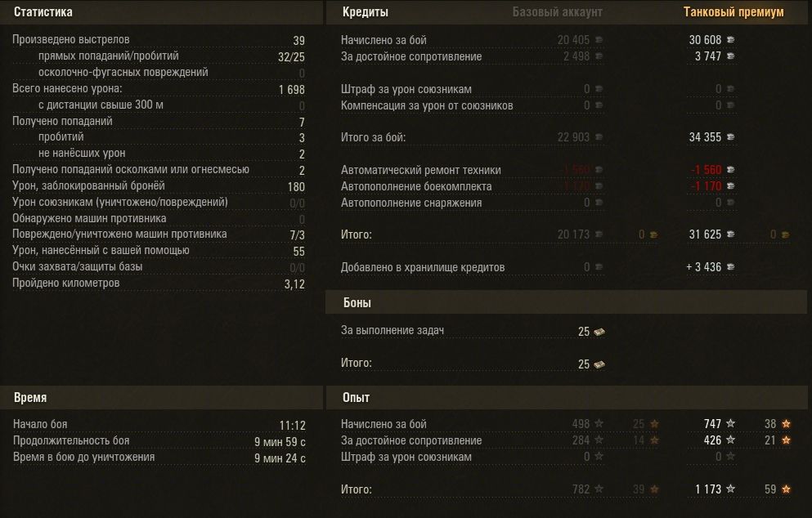The height and width of the screenshot is (518, 812).
Task: Click the Кредиты section header
Action: pyautogui.click(x=365, y=12)
